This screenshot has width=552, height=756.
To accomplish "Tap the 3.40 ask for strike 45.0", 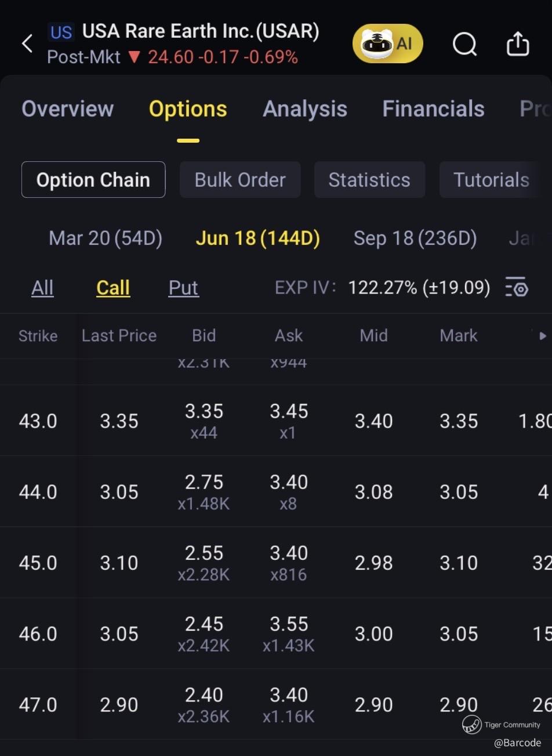I will [x=289, y=554].
